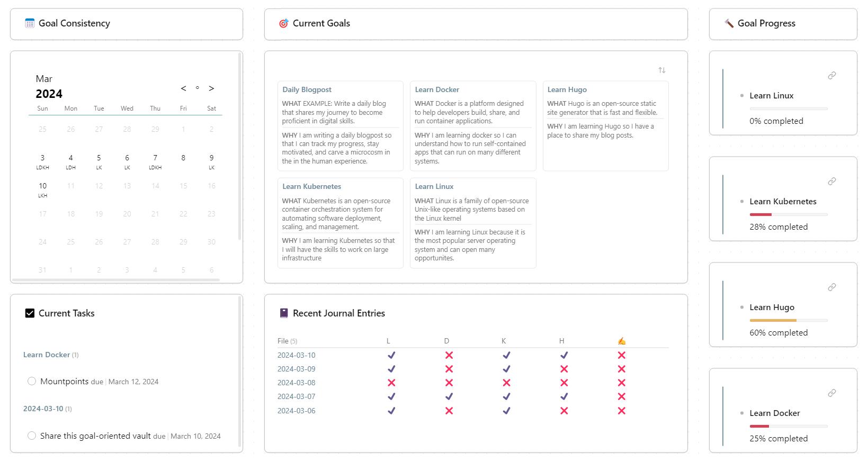The height and width of the screenshot is (462, 868).
Task: Open journal entry 2024-03-06
Action: tap(297, 411)
